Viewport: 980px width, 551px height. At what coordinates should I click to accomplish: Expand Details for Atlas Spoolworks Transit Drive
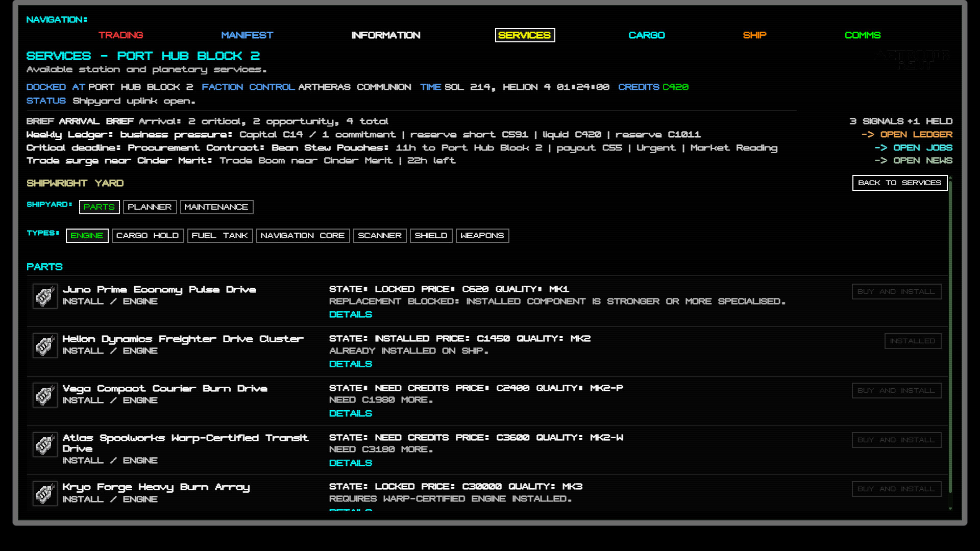pos(351,463)
